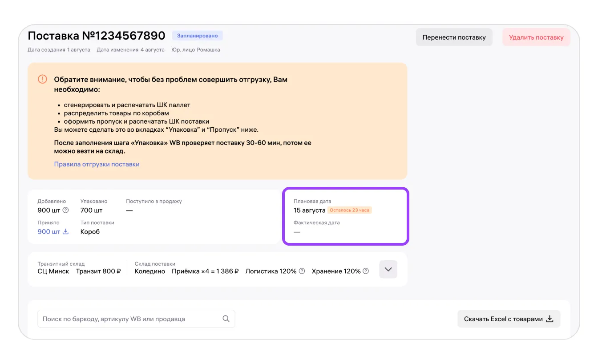Click the Удалить поставку button
This screenshot has width=598, height=364.
(536, 37)
